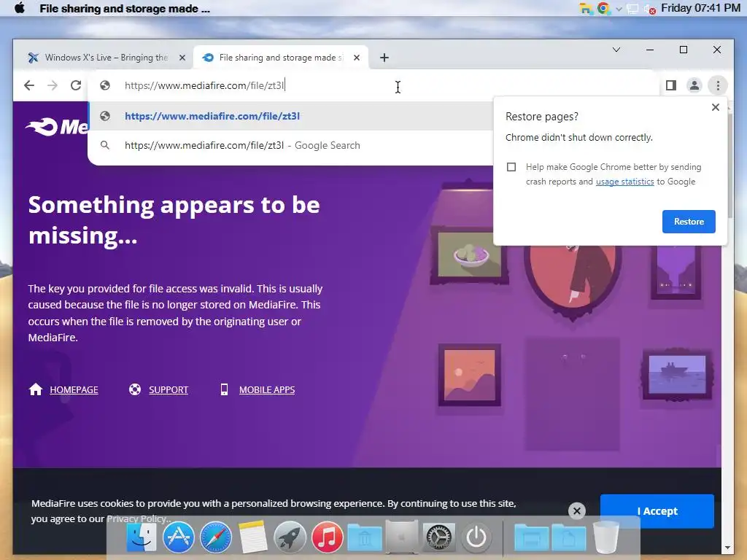This screenshot has height=560, width=747.
Task: Click the Friday 07:41 PM clock
Action: coord(700,8)
